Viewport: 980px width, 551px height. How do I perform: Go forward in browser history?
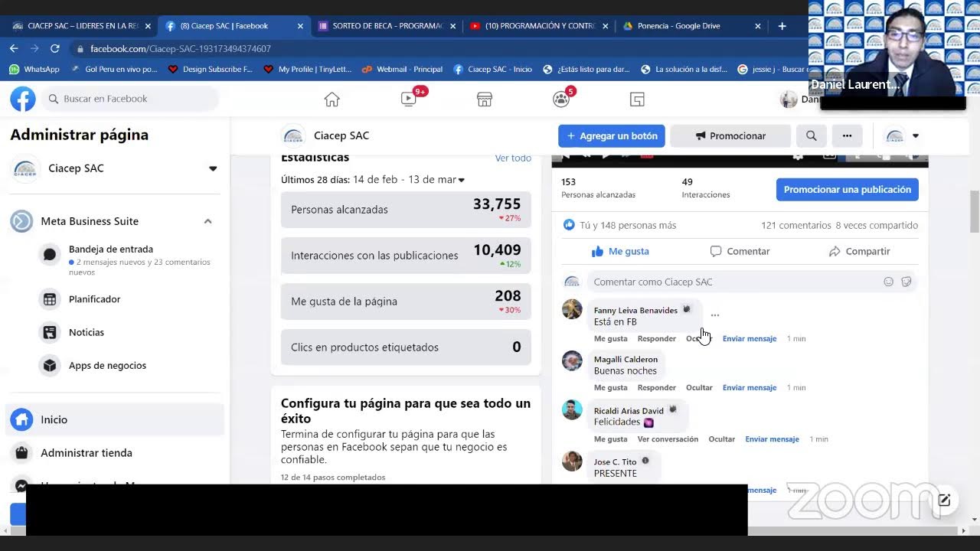[x=34, y=48]
